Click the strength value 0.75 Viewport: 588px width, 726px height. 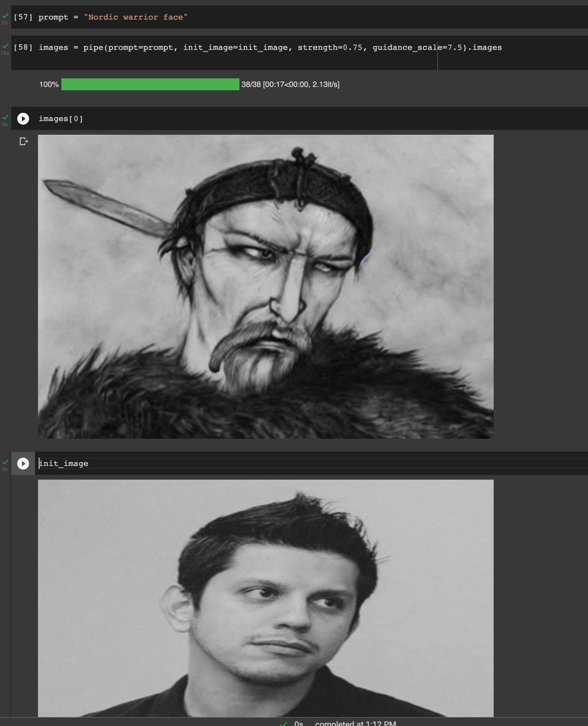pos(352,47)
